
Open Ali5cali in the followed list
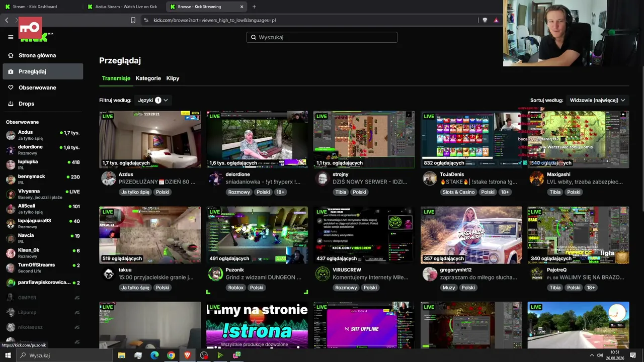click(43, 209)
